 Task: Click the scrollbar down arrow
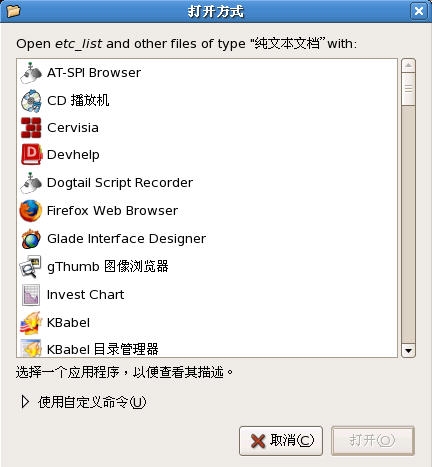tap(408, 351)
